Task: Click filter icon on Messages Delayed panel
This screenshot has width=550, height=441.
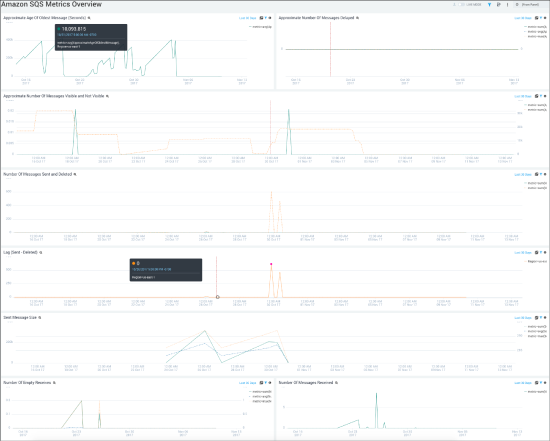Action: pyautogui.click(x=541, y=18)
